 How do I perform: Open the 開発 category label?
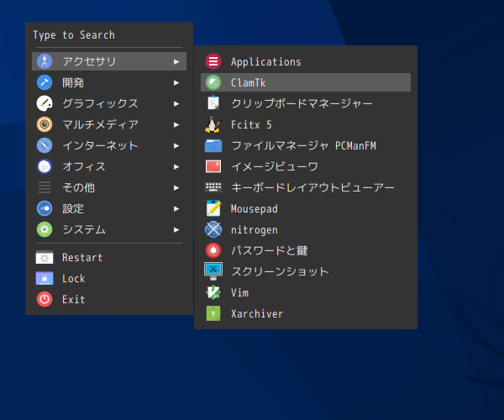[73, 82]
